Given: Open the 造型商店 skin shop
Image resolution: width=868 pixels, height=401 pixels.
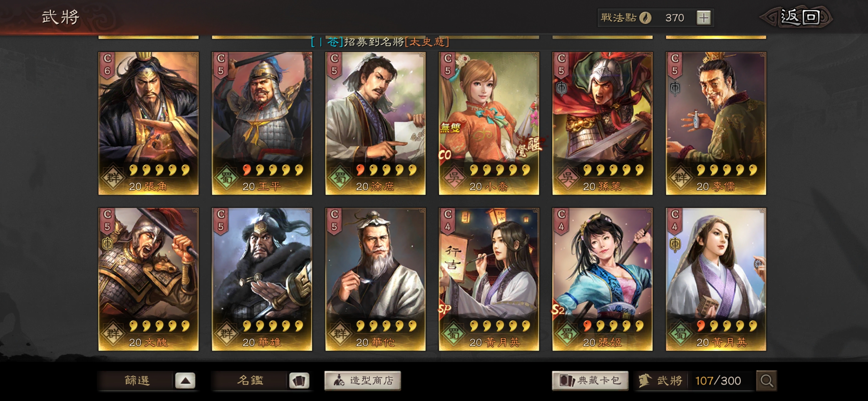Looking at the screenshot, I should tap(363, 381).
